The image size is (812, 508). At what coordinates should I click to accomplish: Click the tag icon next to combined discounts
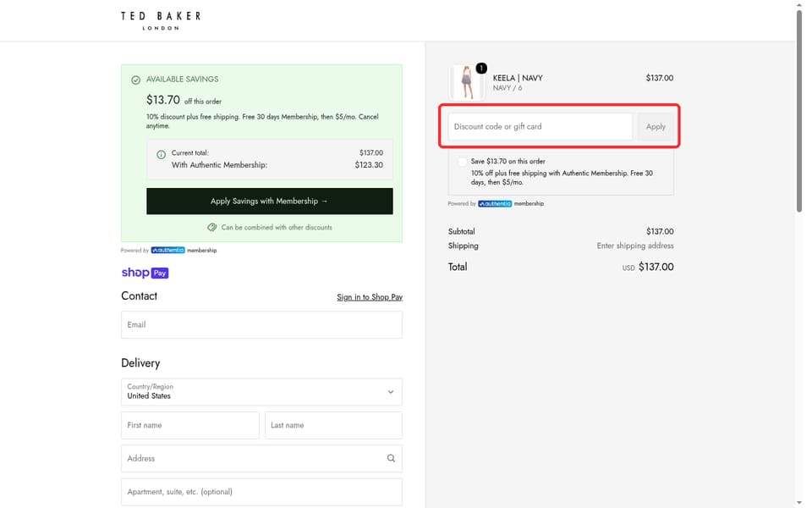tap(211, 227)
